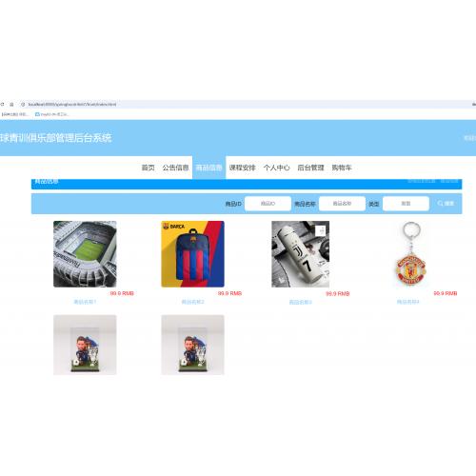Focus the 商品名称 input field

coord(342,204)
